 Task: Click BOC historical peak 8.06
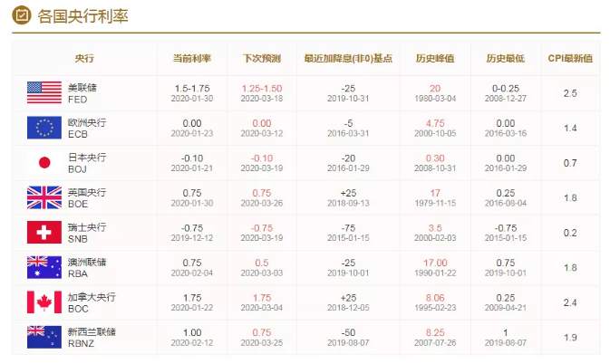coord(435,298)
